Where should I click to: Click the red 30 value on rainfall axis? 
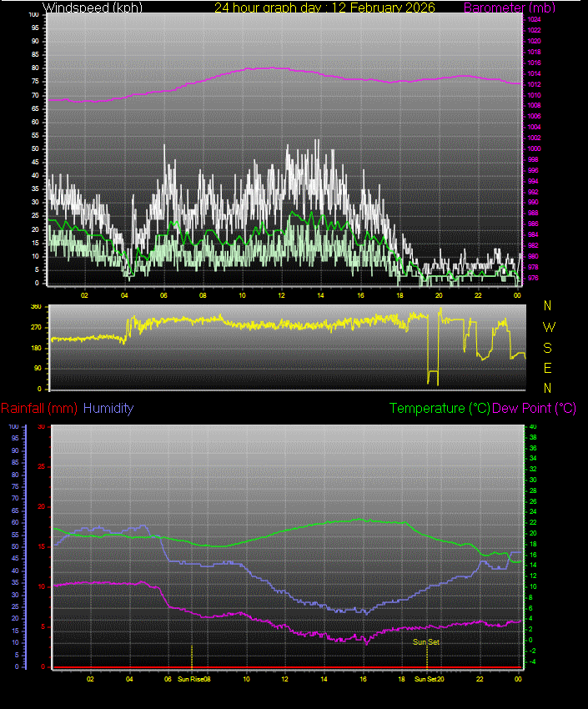click(x=41, y=426)
